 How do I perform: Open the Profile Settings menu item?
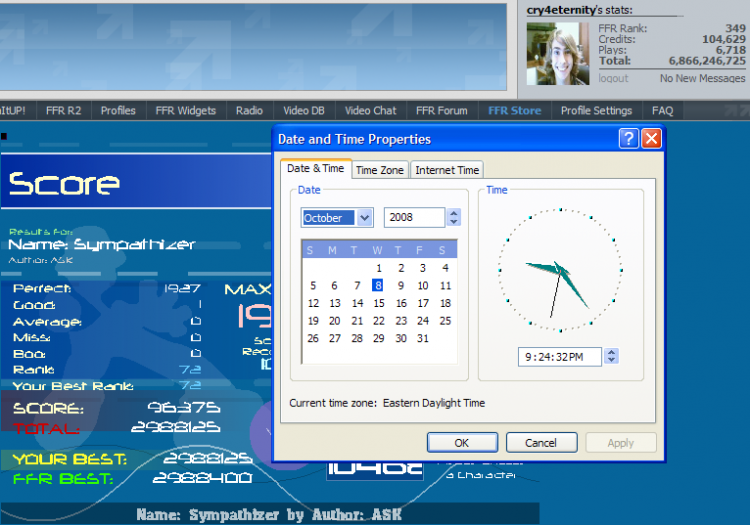(596, 110)
